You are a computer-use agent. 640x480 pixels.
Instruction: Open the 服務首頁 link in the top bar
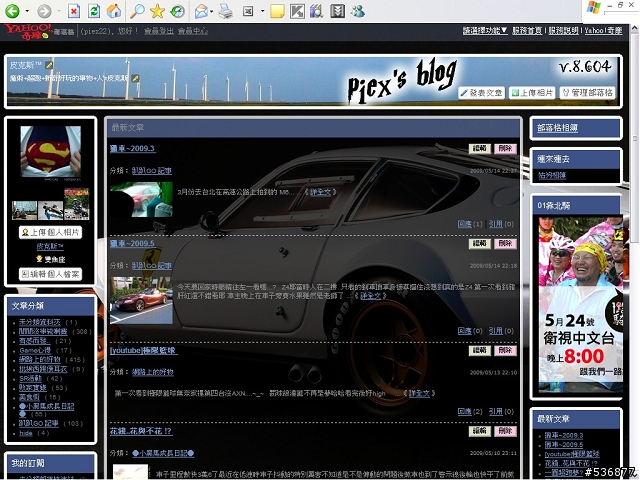[527, 31]
